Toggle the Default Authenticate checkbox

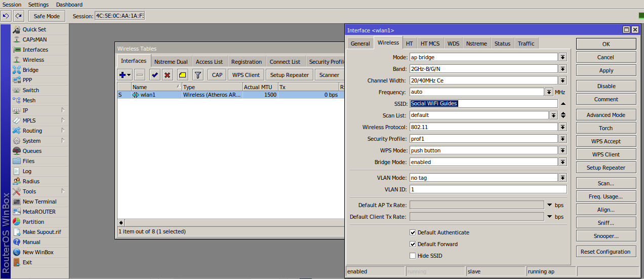[413, 232]
